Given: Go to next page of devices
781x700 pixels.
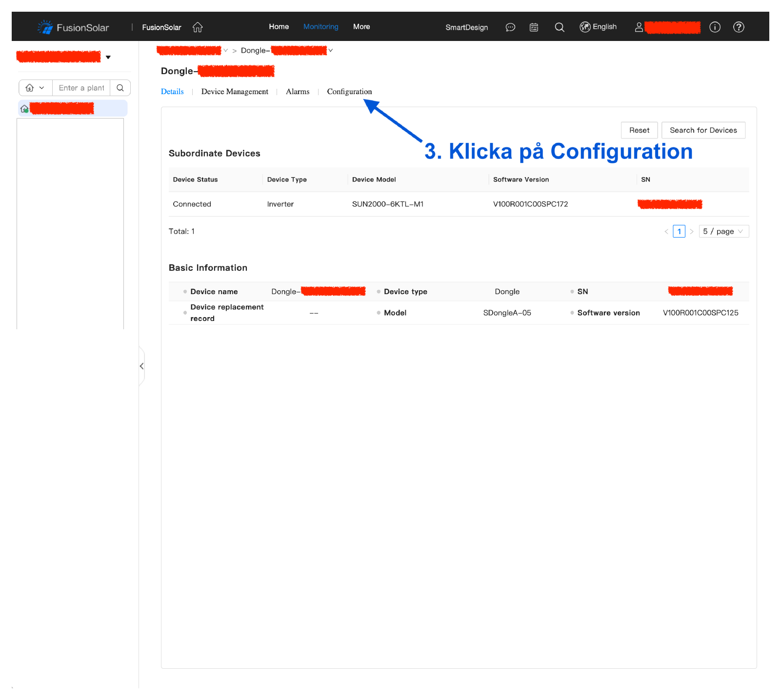Looking at the screenshot, I should pyautogui.click(x=691, y=231).
